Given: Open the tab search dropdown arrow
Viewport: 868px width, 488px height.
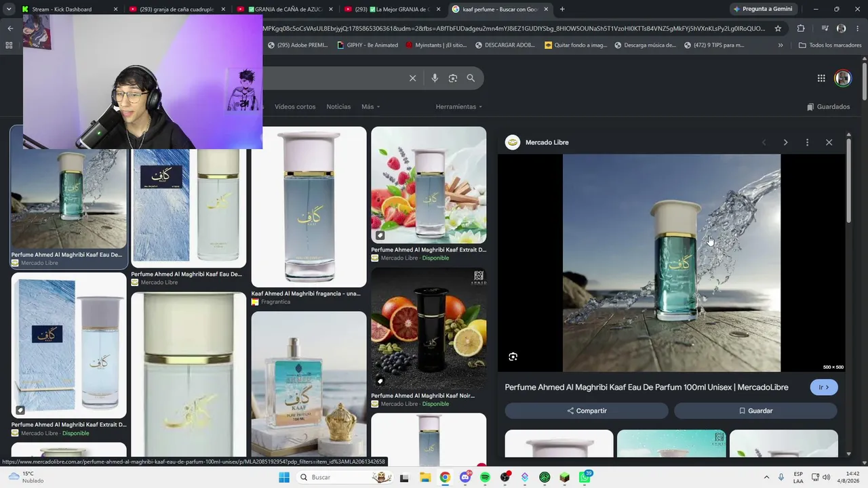Looking at the screenshot, I should tap(9, 9).
